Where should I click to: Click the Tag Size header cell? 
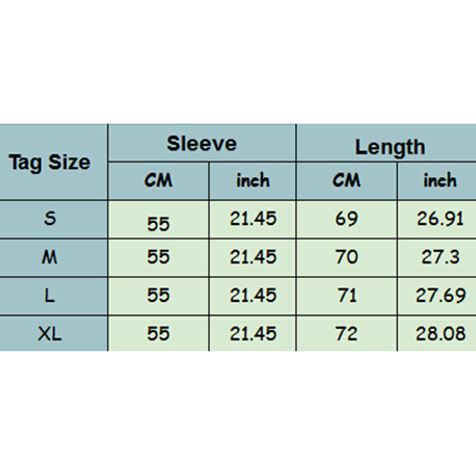(x=50, y=162)
